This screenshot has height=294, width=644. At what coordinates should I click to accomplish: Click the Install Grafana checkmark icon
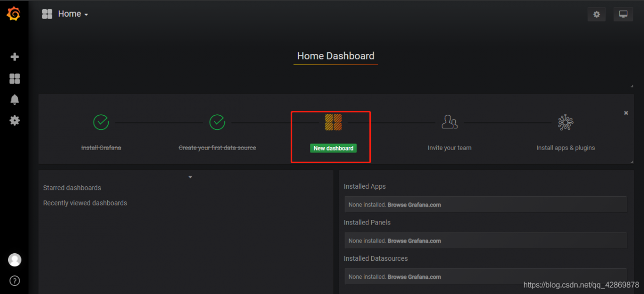[x=101, y=122]
